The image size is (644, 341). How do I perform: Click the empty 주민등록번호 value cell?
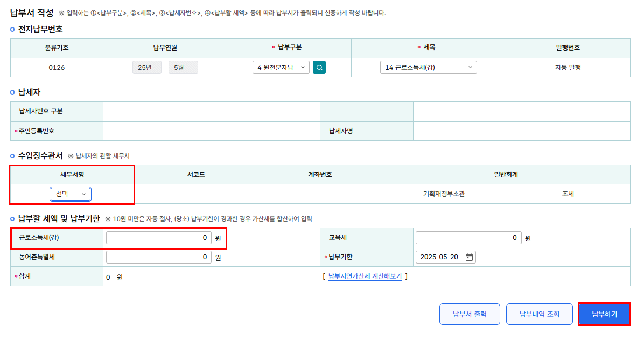[x=211, y=131]
